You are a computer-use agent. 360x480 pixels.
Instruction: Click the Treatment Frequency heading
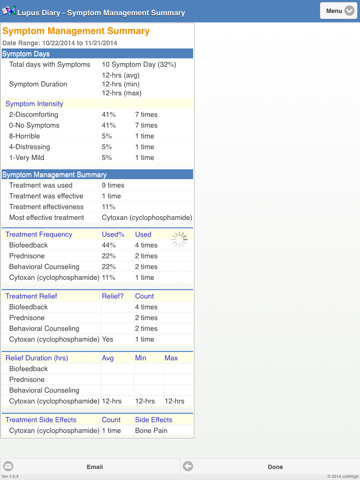[39, 234]
